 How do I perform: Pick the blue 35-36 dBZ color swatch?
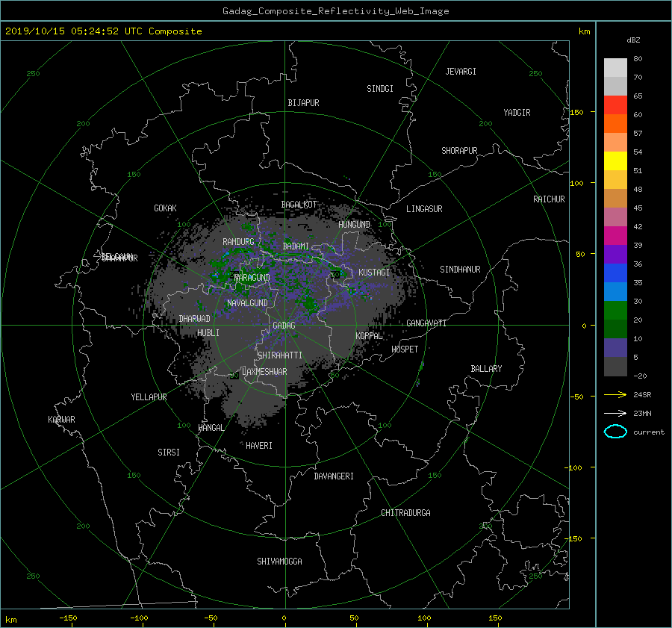615,273
